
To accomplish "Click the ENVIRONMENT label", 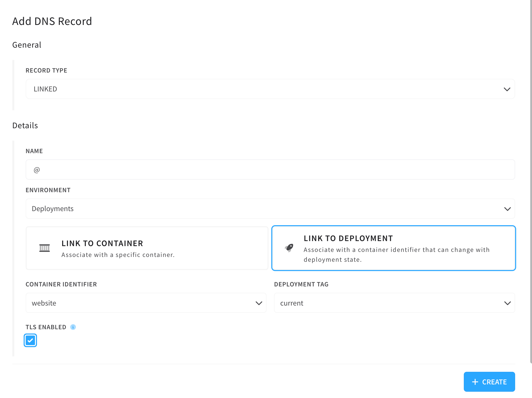I will (48, 190).
